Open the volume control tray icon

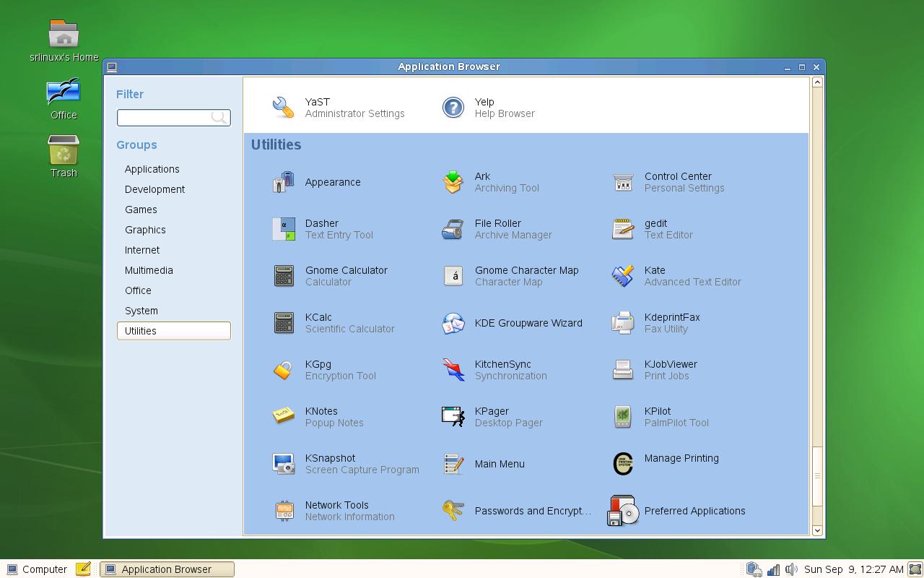point(791,569)
